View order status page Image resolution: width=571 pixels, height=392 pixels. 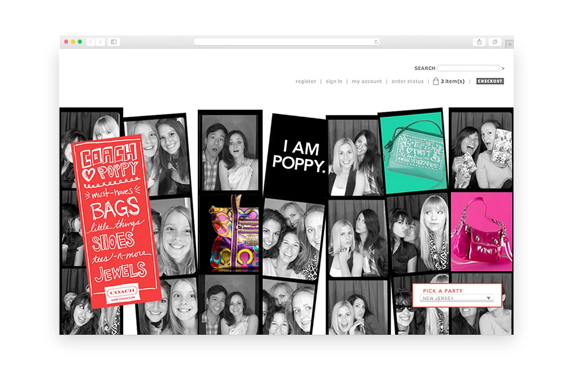[x=407, y=81]
